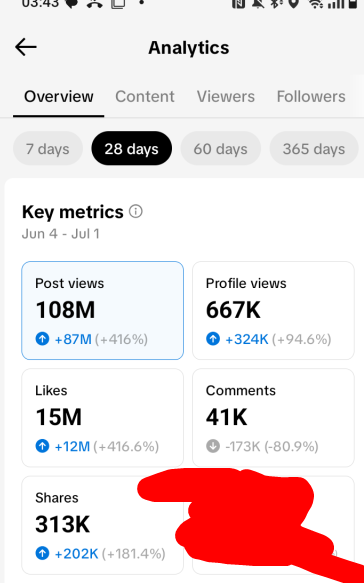Tap the Profile views up-arrow icon
The width and height of the screenshot is (364, 583).
coord(213,339)
